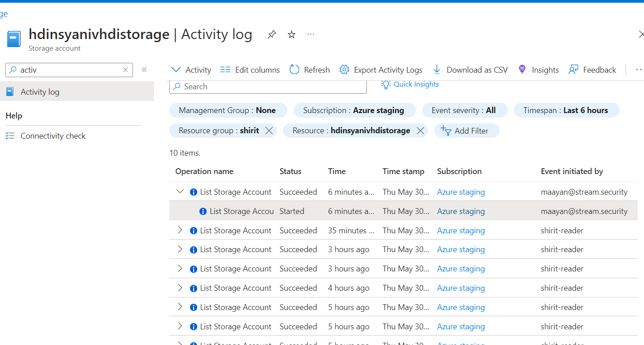Open Export Activity Logs
This screenshot has width=644, height=345.
[x=381, y=70]
